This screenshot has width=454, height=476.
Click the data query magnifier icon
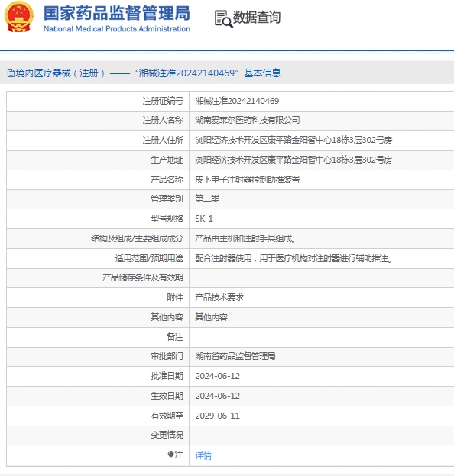pyautogui.click(x=223, y=19)
